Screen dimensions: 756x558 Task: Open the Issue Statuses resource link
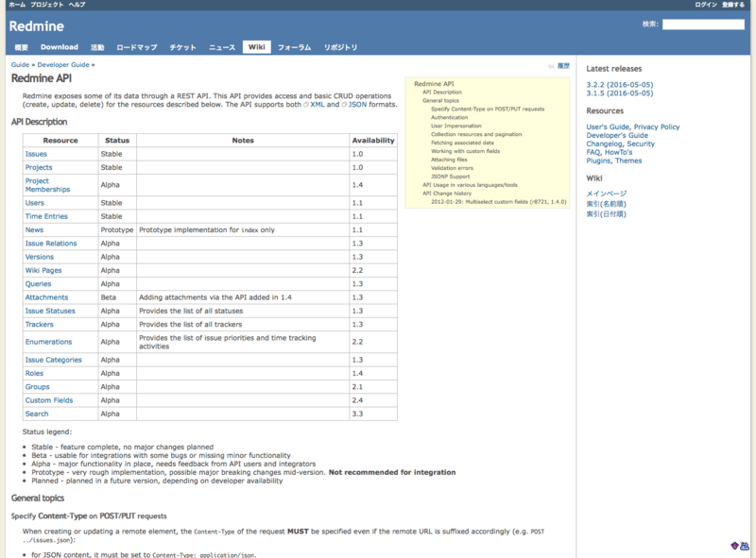50,311
